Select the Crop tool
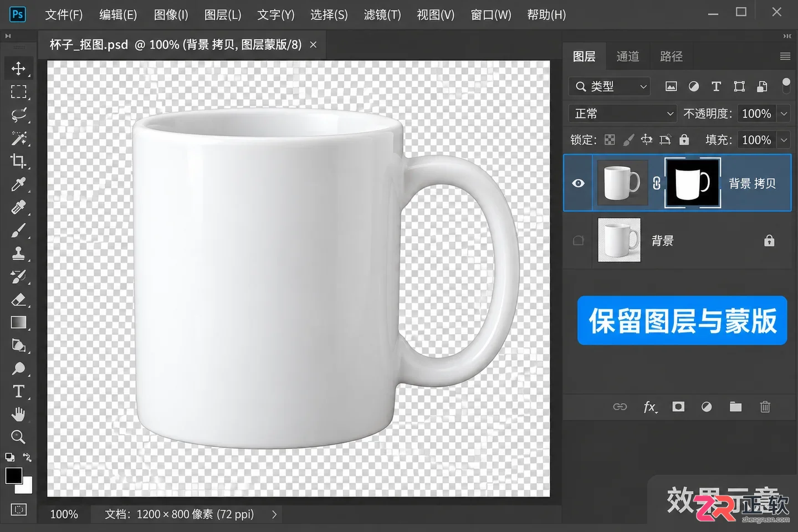The image size is (798, 532). tap(18, 161)
